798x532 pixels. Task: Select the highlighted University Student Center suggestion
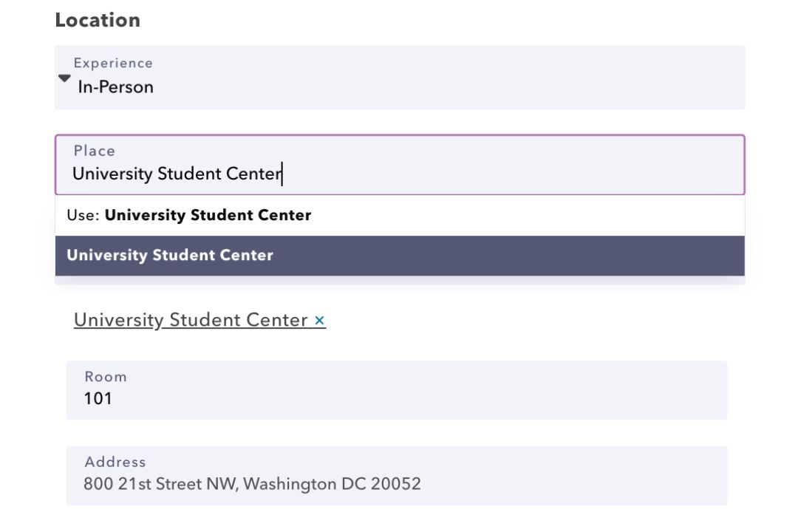point(171,255)
